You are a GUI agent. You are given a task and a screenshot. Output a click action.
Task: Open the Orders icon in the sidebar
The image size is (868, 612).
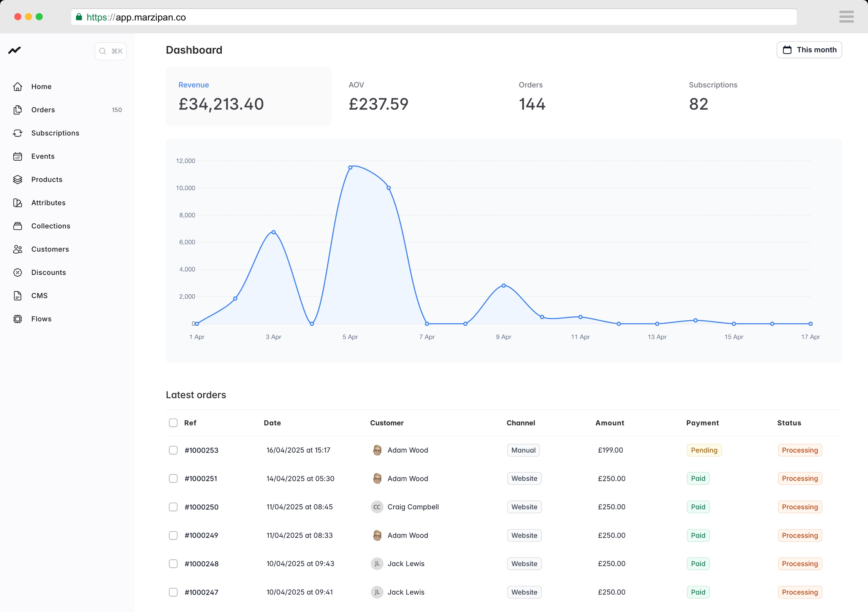click(x=18, y=109)
